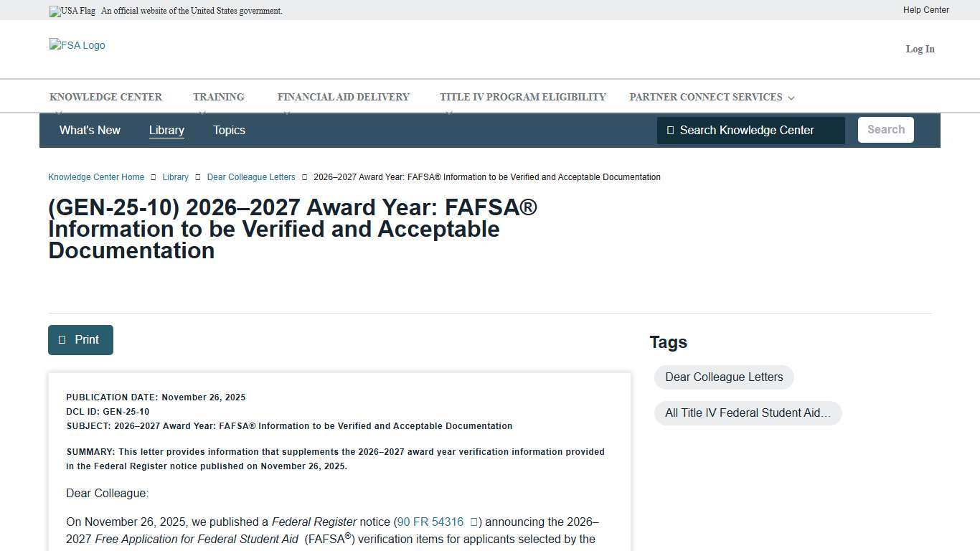This screenshot has height=551, width=980.
Task: Open the Help Center link
Action: coord(925,10)
